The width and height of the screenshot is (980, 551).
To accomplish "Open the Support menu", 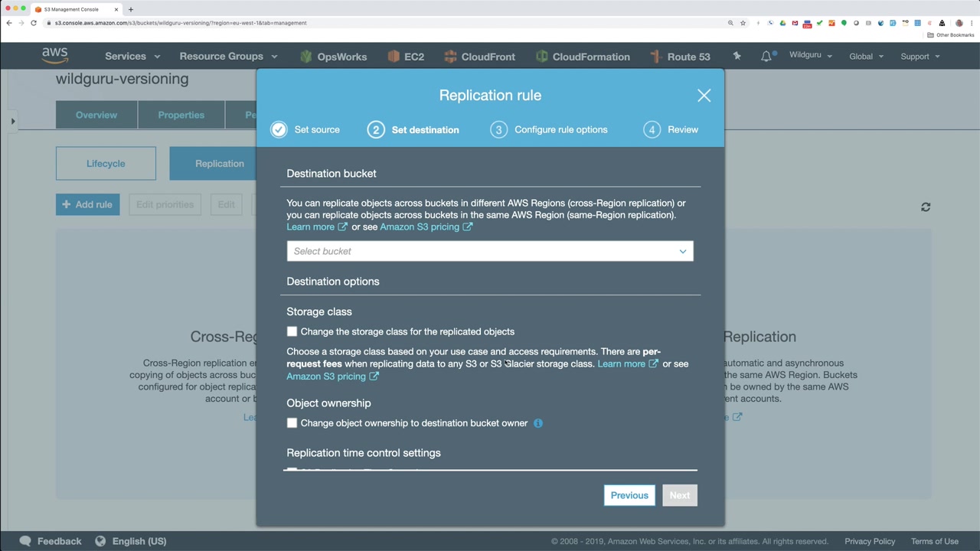I will coord(920,57).
